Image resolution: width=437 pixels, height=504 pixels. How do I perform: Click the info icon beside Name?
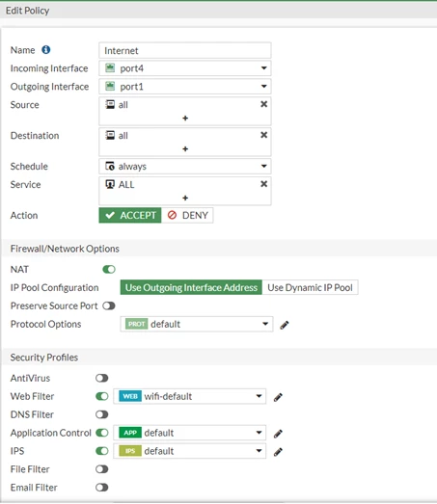click(x=46, y=50)
